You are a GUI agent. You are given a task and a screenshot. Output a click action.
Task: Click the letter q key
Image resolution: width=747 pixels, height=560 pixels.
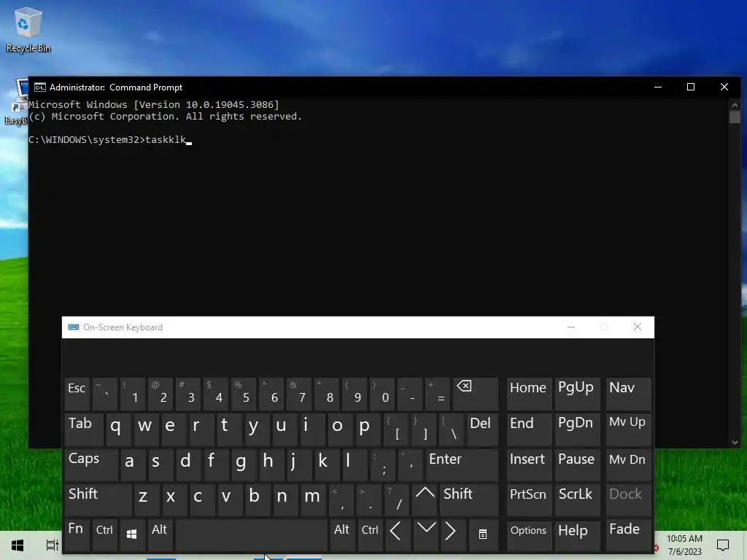[119, 429]
